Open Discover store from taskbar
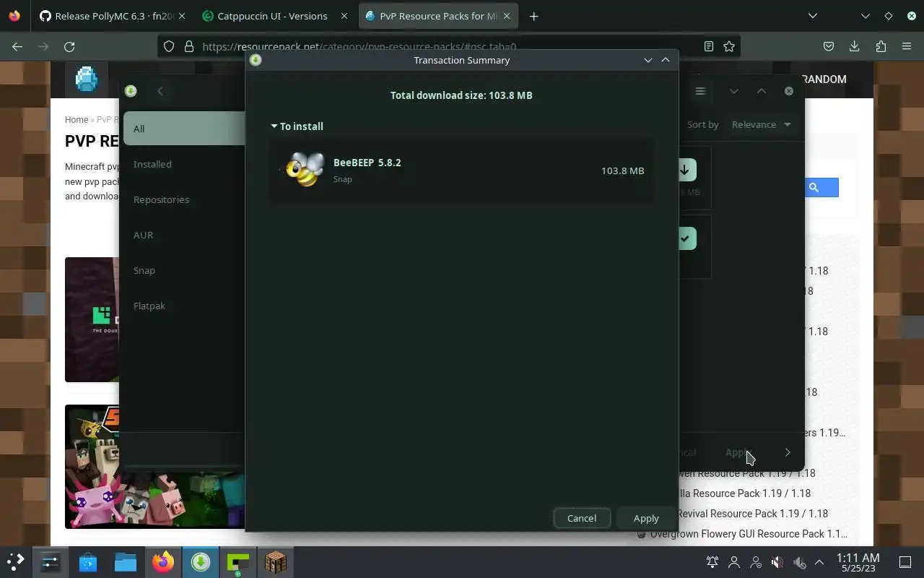Screen dimensions: 924x578 (x=88, y=561)
